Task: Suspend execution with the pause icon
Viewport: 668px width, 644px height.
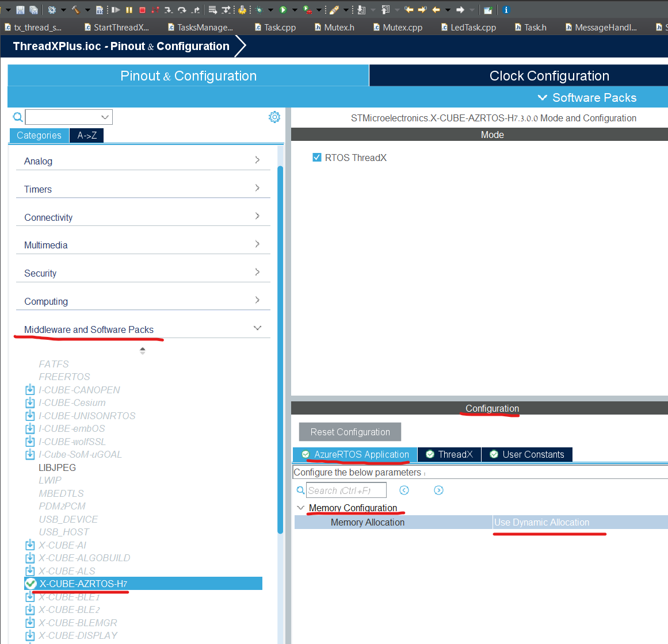Action: tap(128, 10)
